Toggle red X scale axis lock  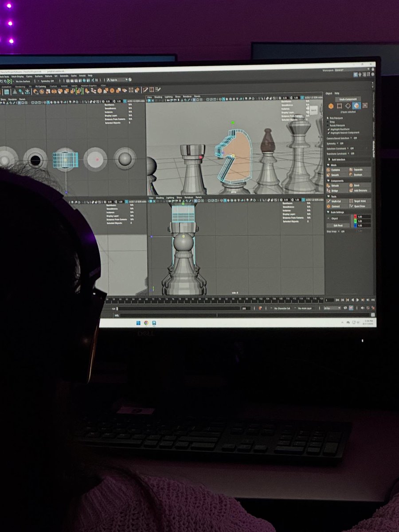pyautogui.click(x=356, y=217)
